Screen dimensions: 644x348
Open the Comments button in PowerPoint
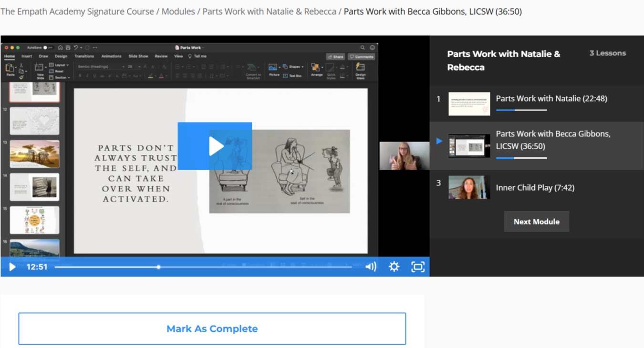pos(361,57)
